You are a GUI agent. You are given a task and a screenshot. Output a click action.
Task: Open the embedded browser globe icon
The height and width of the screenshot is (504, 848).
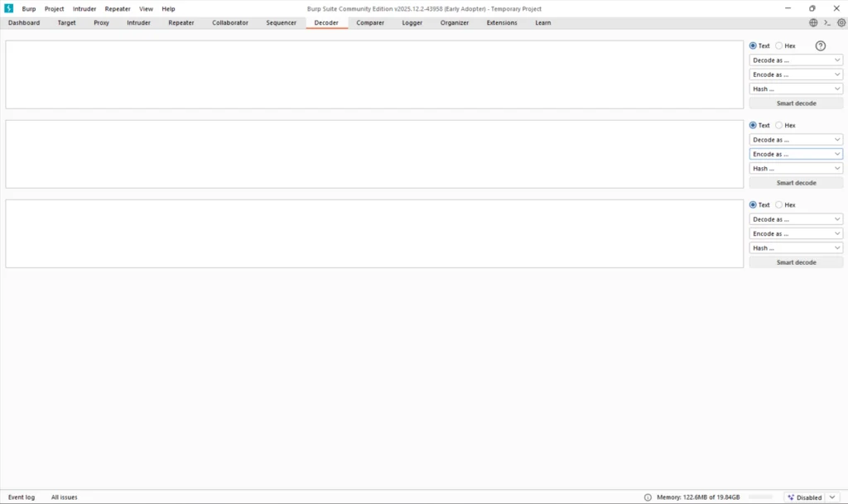pos(813,23)
